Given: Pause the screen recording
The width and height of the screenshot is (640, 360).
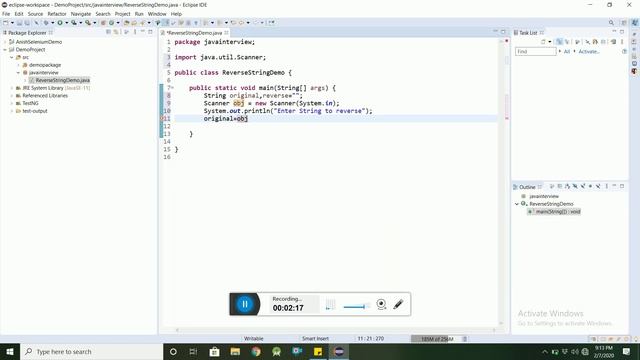Looking at the screenshot, I should [244, 304].
